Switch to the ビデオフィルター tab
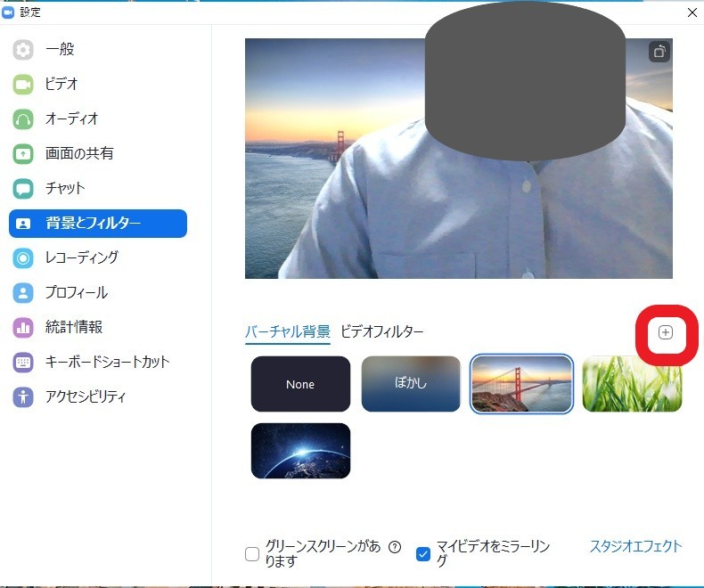The height and width of the screenshot is (588, 704). (x=382, y=331)
